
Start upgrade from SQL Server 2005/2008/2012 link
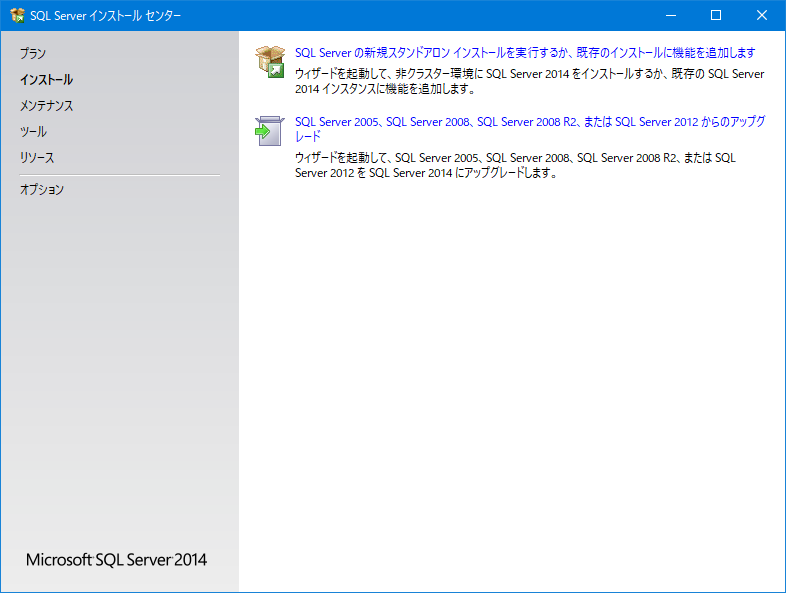(530, 129)
